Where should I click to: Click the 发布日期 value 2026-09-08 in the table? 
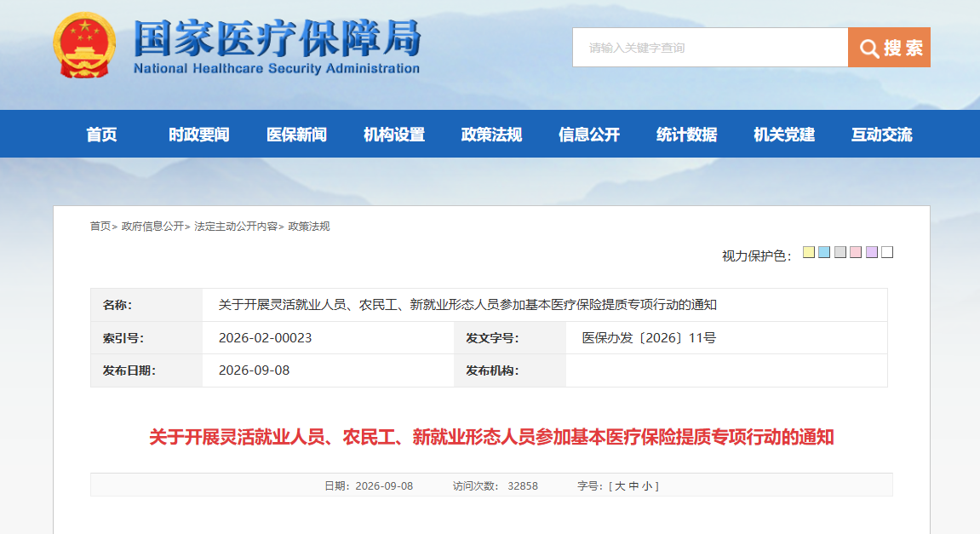pyautogui.click(x=254, y=370)
